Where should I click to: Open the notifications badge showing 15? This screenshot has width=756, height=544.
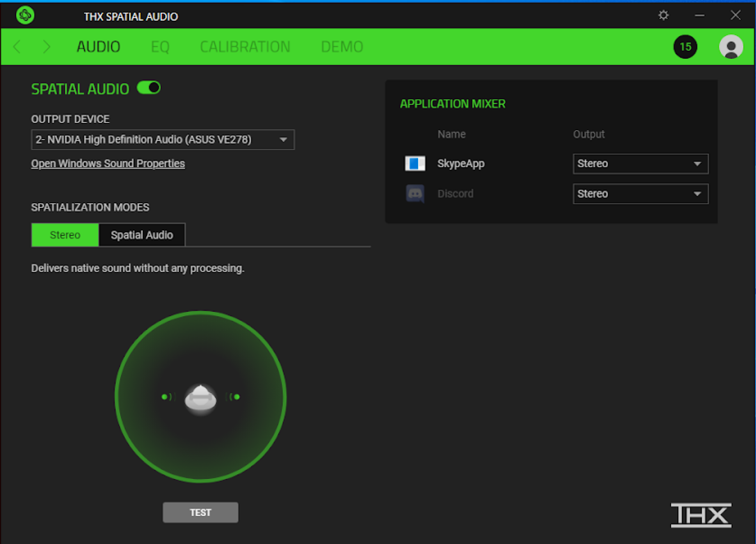click(685, 47)
